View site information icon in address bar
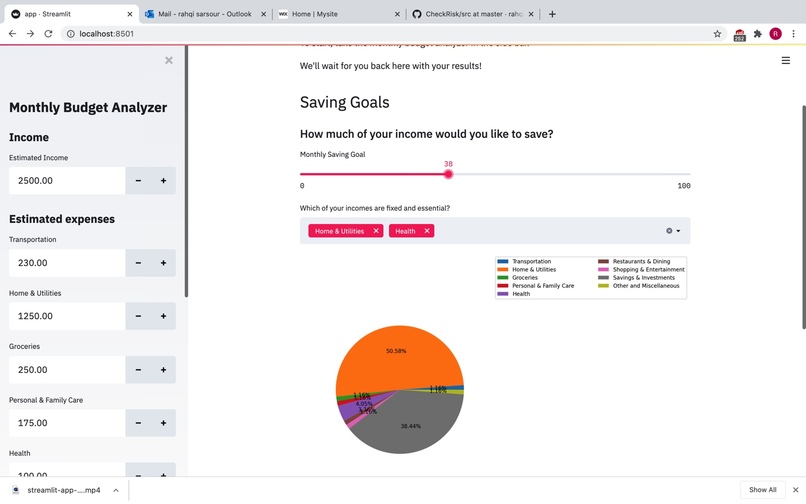 click(x=71, y=34)
